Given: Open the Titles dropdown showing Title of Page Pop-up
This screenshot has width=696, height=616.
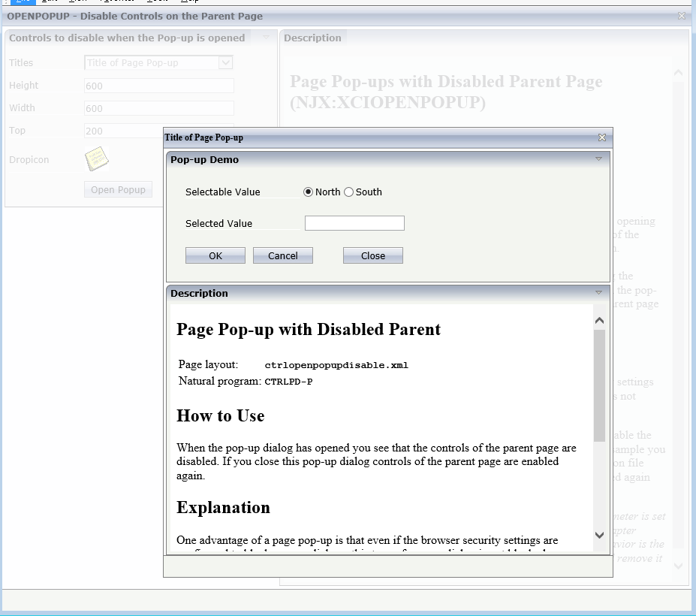Looking at the screenshot, I should tap(226, 62).
